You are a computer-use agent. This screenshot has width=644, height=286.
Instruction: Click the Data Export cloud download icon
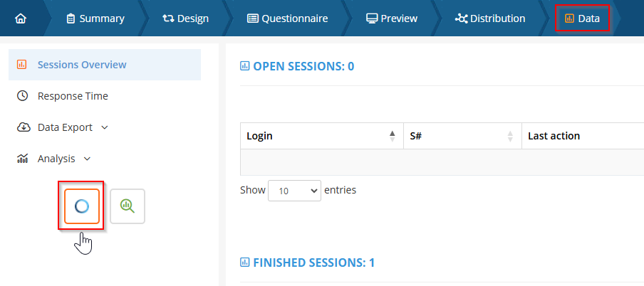click(22, 127)
